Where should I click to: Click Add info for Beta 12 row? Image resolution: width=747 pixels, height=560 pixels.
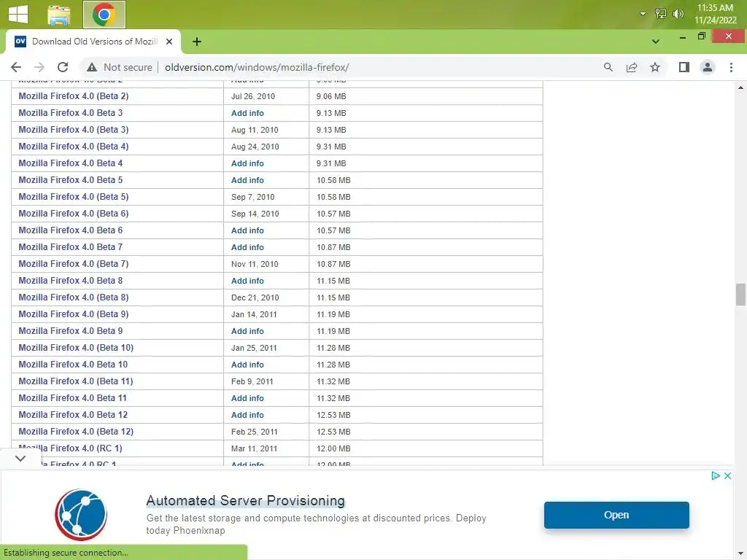pyautogui.click(x=247, y=415)
